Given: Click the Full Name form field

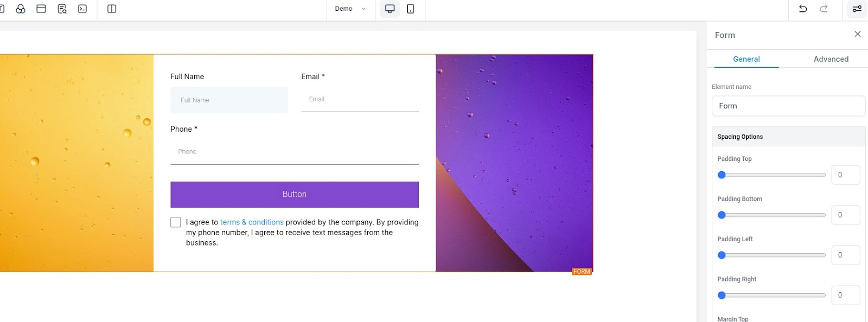Looking at the screenshot, I should click(x=229, y=100).
